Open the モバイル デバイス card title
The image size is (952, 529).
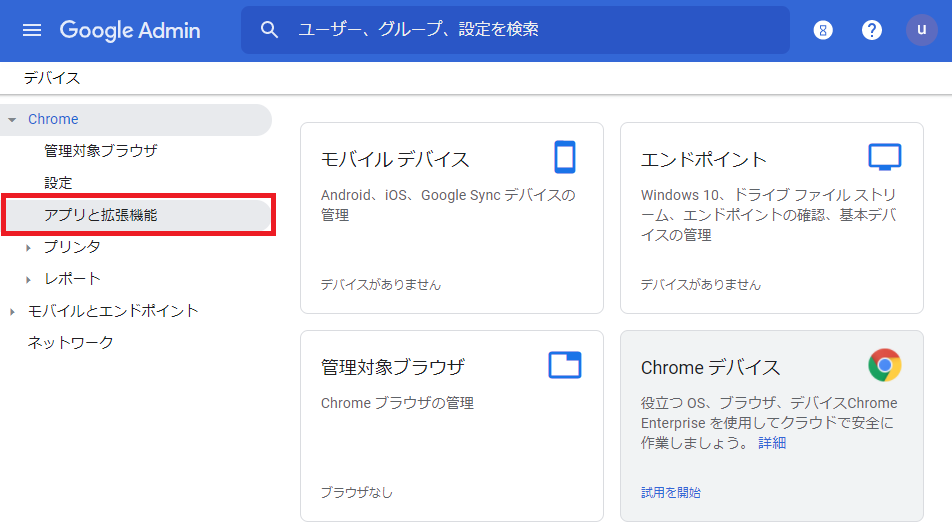click(x=395, y=159)
